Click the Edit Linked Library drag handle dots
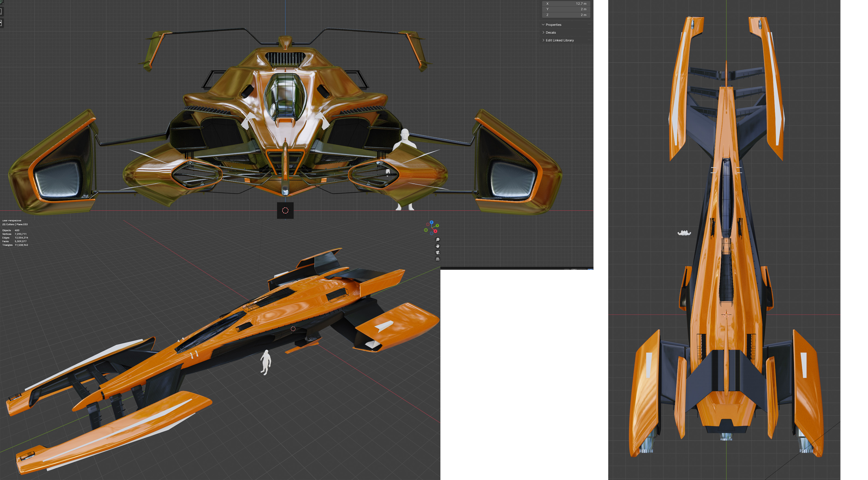Screen dimensions: 868x480 click(589, 40)
